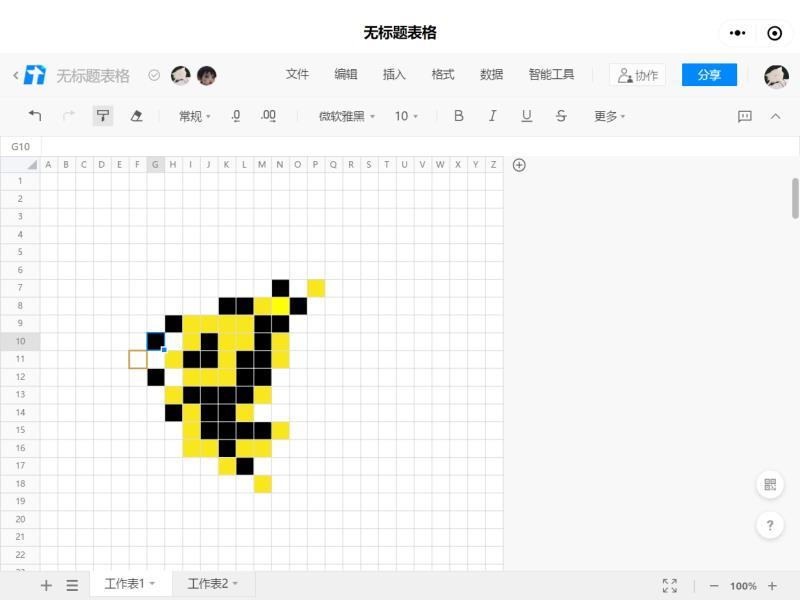Screen dimensions: 800x600
Task: Zoom in with the plus icon
Action: pos(772,586)
